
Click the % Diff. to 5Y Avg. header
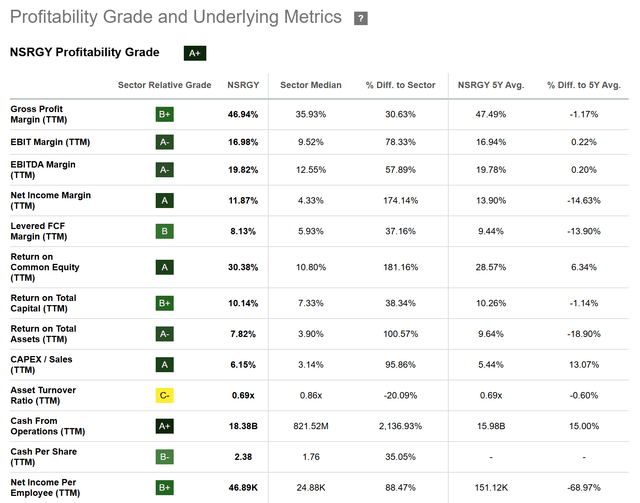(583, 85)
